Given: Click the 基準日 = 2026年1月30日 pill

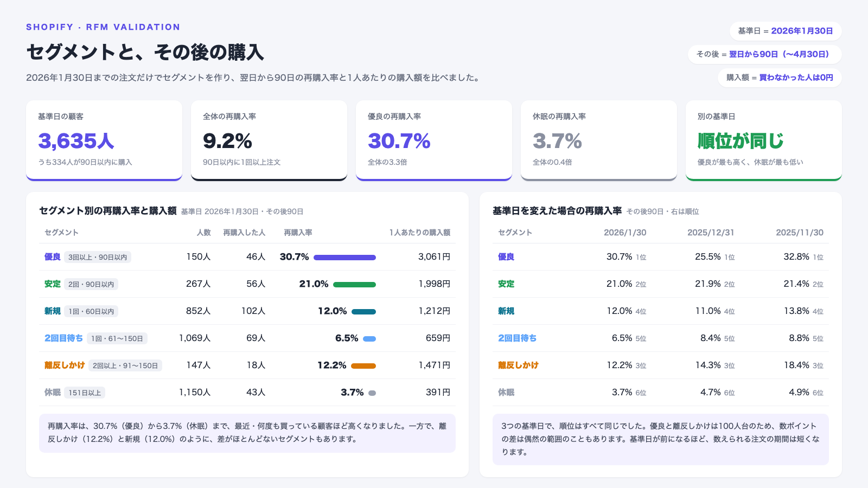Looking at the screenshot, I should [x=786, y=31].
